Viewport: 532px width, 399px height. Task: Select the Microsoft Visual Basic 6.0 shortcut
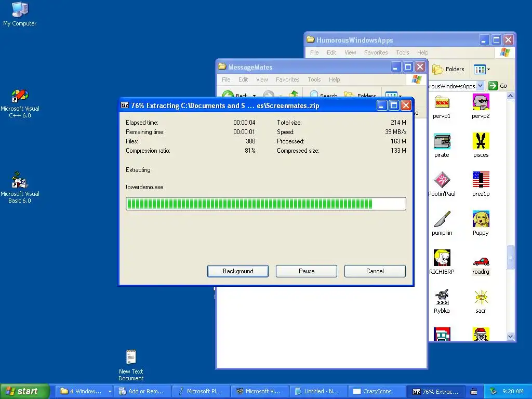tap(20, 188)
